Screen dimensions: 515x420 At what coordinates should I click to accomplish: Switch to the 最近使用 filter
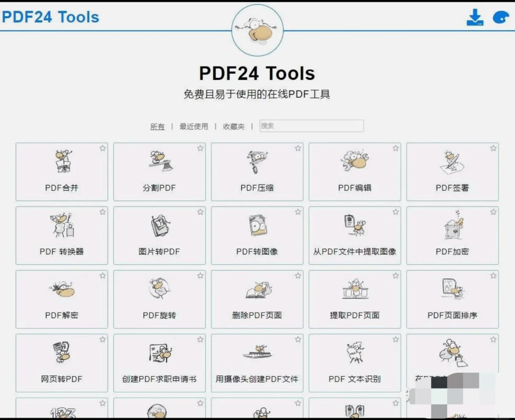pyautogui.click(x=194, y=126)
